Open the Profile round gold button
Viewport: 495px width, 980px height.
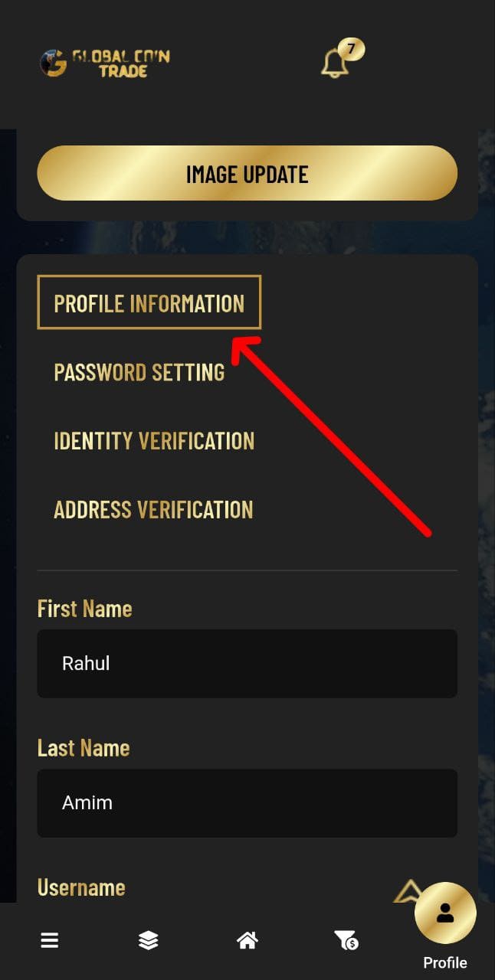tap(445, 913)
